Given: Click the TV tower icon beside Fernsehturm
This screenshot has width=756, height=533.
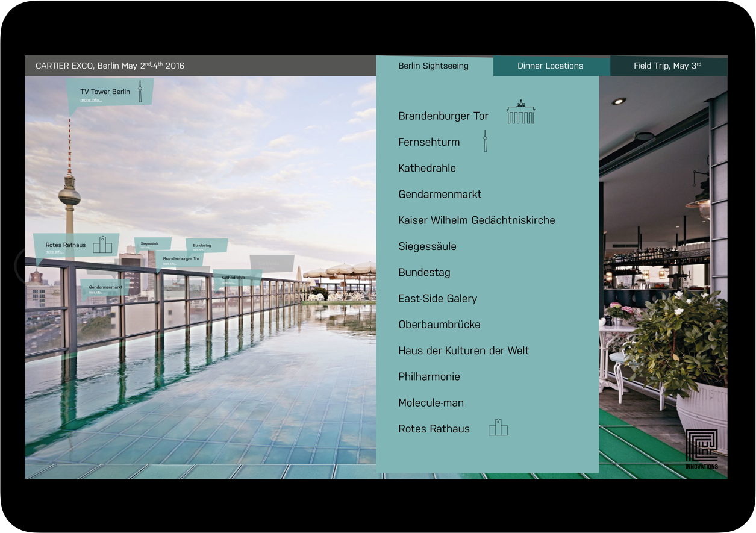Looking at the screenshot, I should coord(485,142).
